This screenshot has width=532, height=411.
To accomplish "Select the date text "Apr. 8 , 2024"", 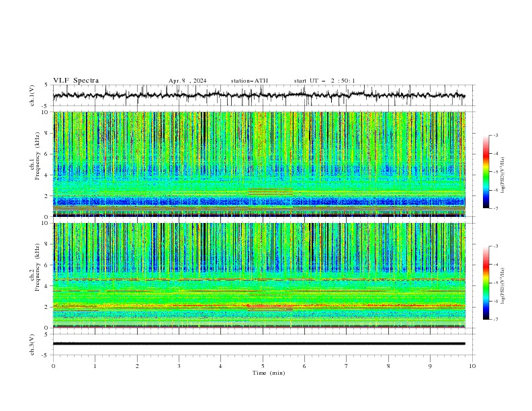I will pyautogui.click(x=187, y=81).
